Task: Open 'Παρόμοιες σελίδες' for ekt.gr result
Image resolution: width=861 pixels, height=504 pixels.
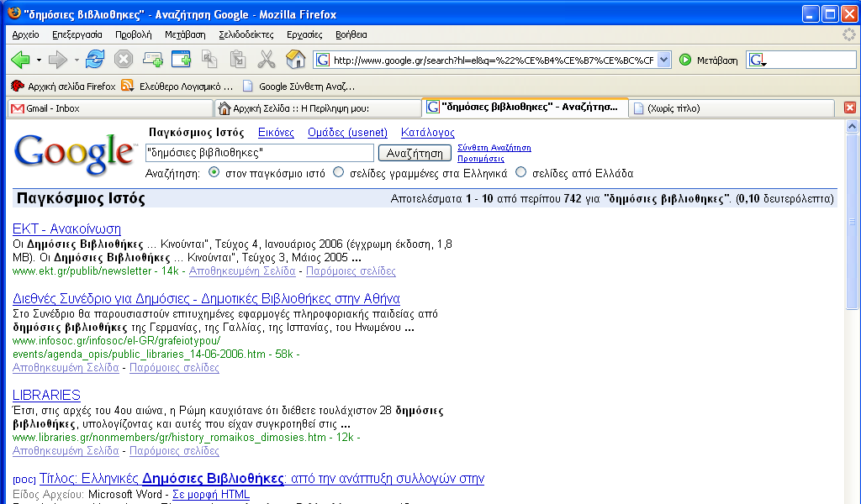Action: click(351, 271)
